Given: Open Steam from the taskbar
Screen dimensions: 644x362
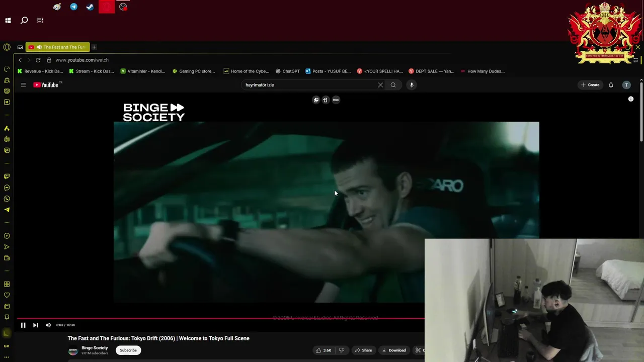Looking at the screenshot, I should tap(90, 7).
